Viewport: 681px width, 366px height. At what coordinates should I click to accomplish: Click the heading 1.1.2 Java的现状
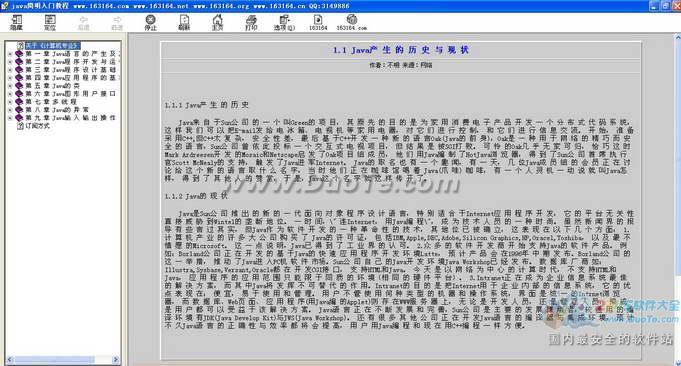(x=196, y=196)
